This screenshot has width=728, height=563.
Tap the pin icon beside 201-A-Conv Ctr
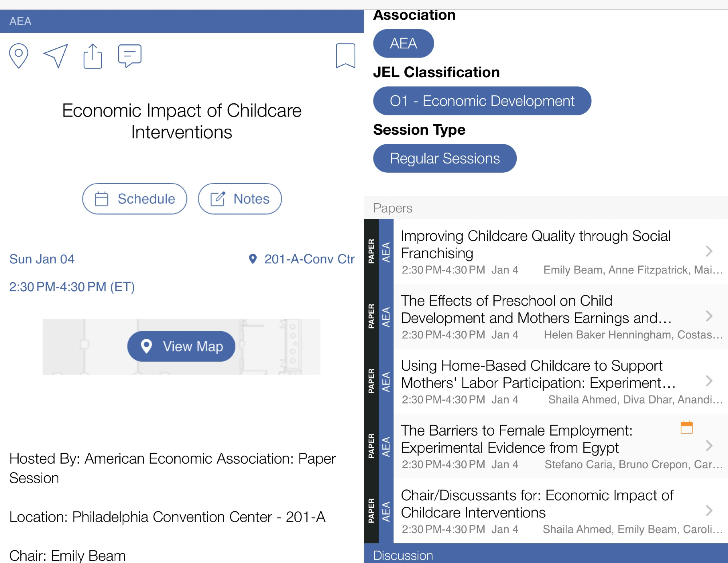click(253, 259)
